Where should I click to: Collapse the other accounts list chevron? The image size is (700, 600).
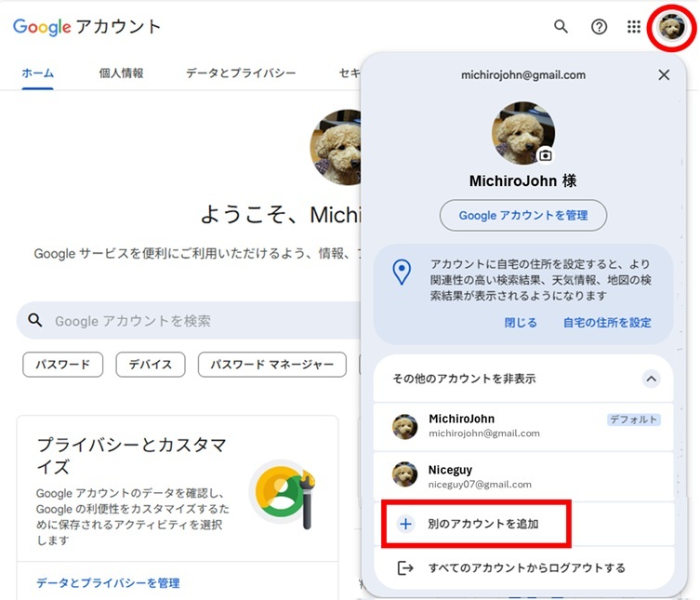click(x=652, y=379)
